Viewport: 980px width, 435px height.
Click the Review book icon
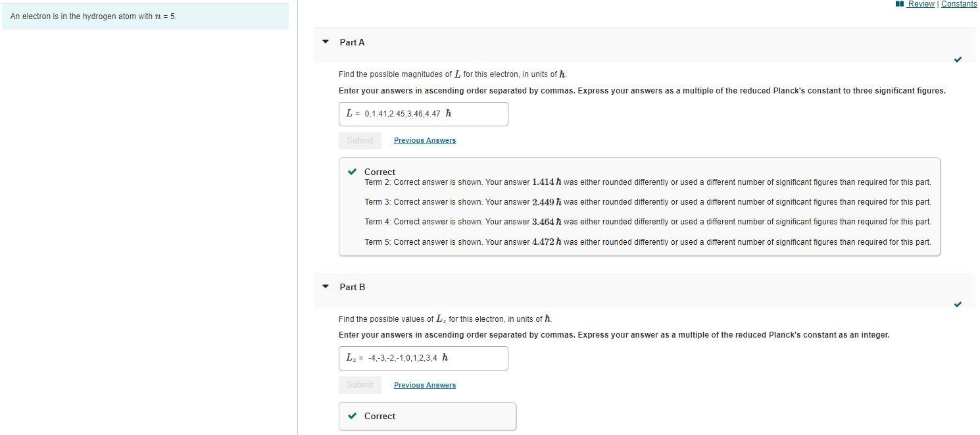(x=900, y=4)
